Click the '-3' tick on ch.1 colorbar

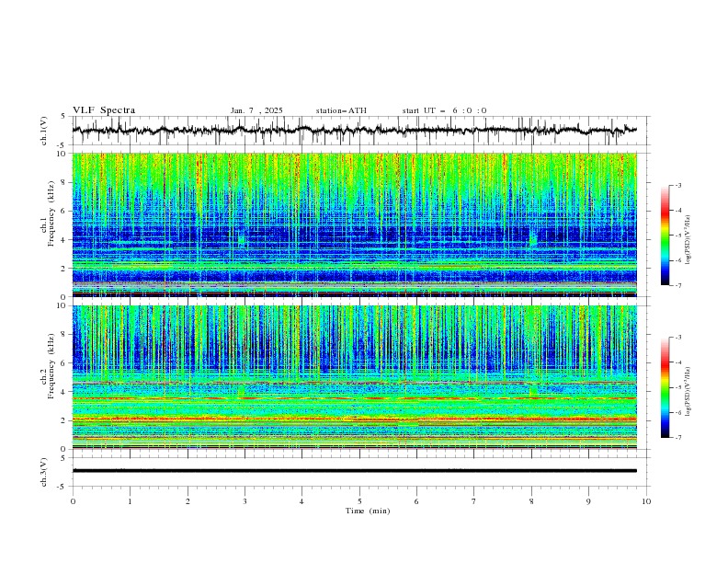pos(677,185)
